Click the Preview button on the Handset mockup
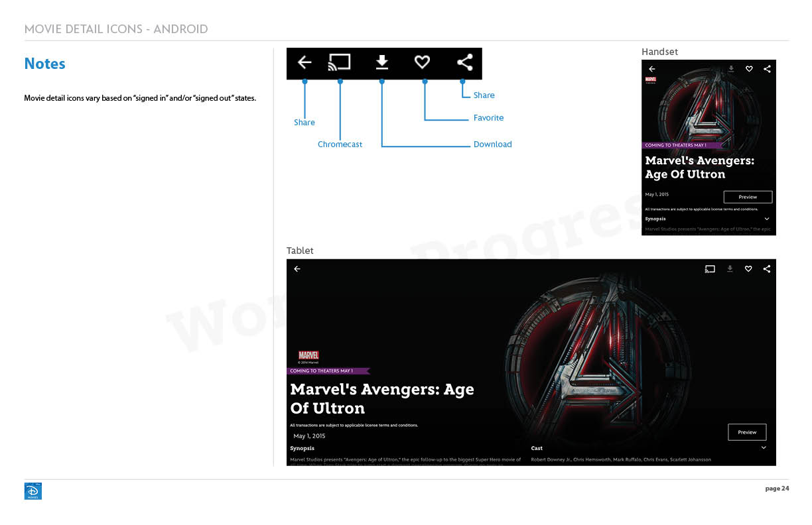 (x=748, y=197)
